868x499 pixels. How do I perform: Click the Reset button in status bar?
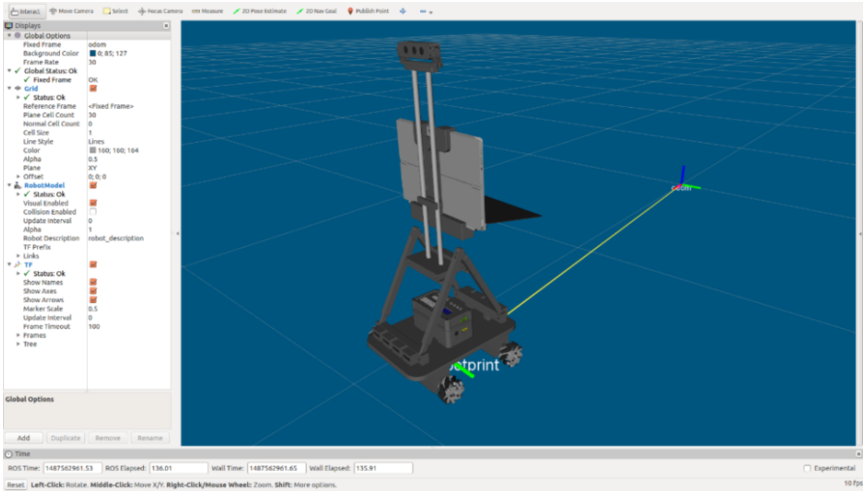pyautogui.click(x=16, y=485)
